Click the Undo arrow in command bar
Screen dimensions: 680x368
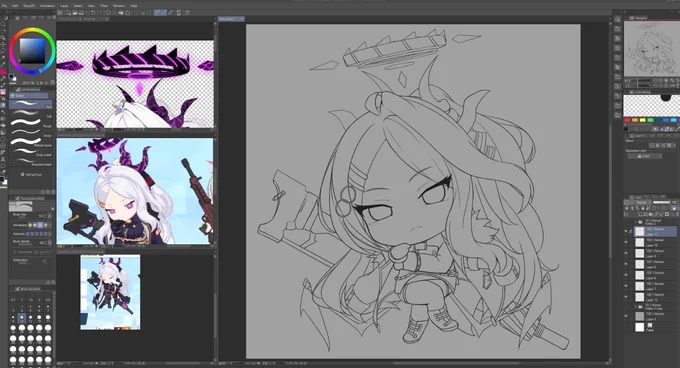point(93,13)
